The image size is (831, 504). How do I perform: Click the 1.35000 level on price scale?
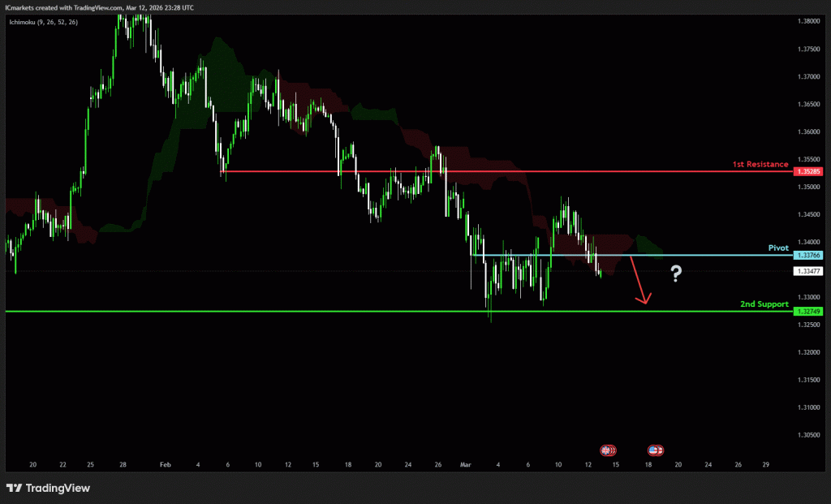point(809,187)
